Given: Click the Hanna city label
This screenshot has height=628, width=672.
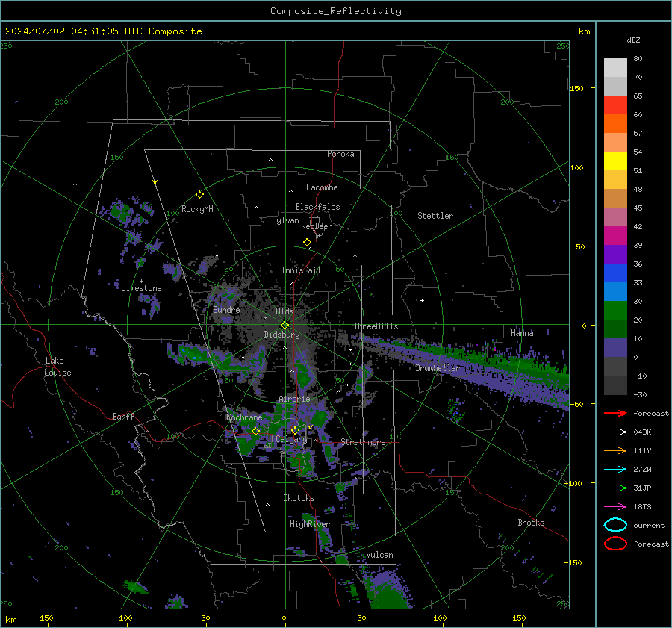Looking at the screenshot, I should click(x=522, y=333).
